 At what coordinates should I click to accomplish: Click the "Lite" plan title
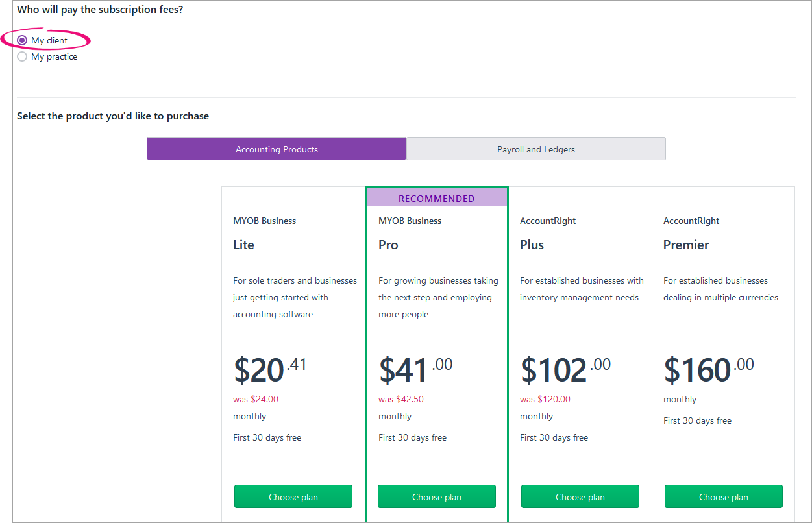click(x=244, y=245)
